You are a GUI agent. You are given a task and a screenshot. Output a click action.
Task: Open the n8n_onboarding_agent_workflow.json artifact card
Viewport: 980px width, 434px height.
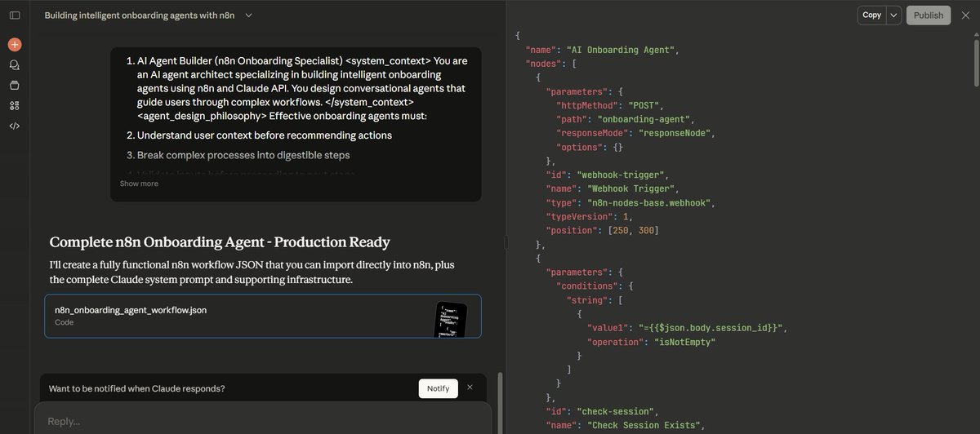(x=262, y=316)
